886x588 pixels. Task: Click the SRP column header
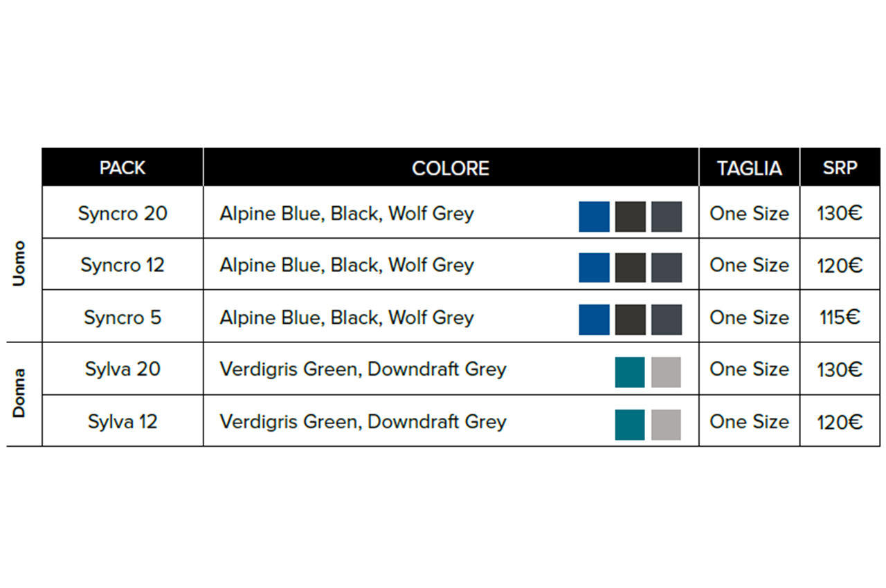click(x=840, y=167)
